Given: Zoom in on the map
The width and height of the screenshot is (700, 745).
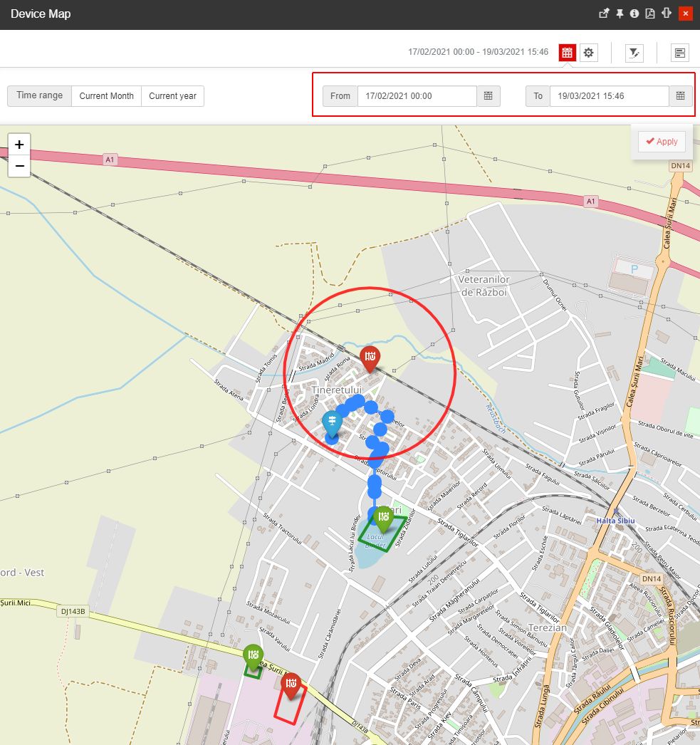Looking at the screenshot, I should tap(19, 145).
